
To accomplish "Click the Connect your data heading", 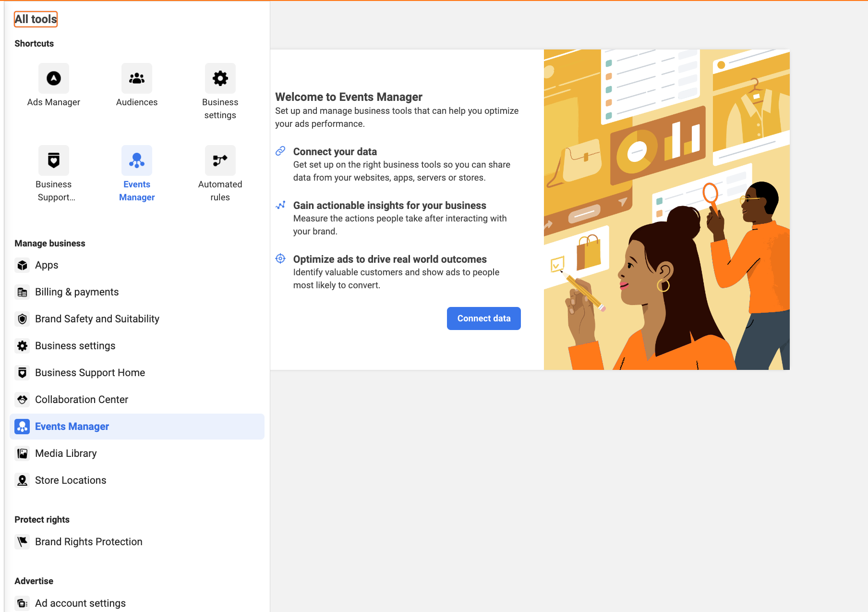I will point(335,152).
